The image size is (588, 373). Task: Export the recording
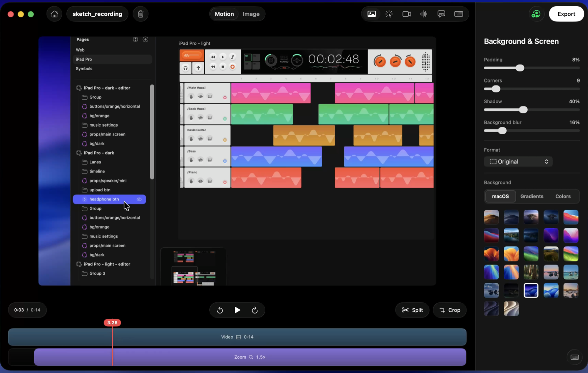pos(566,14)
